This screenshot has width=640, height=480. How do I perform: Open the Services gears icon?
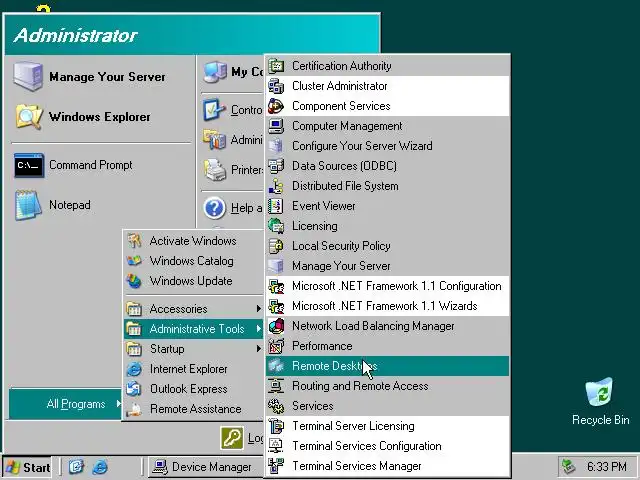click(276, 406)
